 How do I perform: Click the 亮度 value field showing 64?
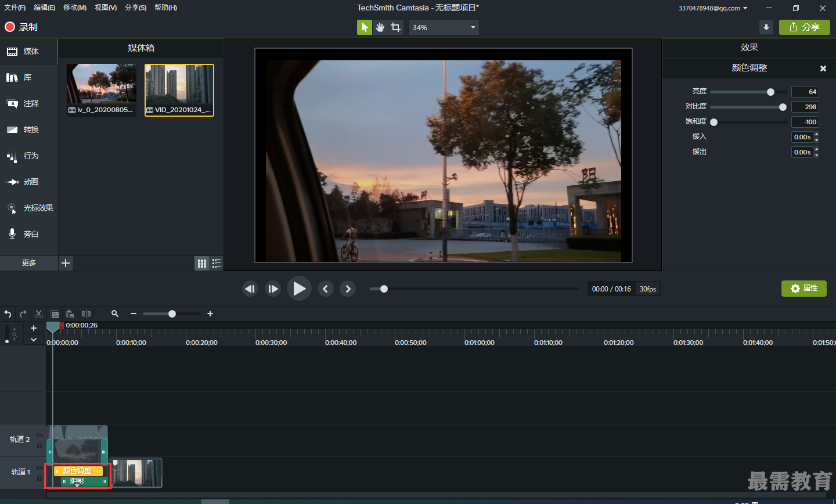[805, 92]
